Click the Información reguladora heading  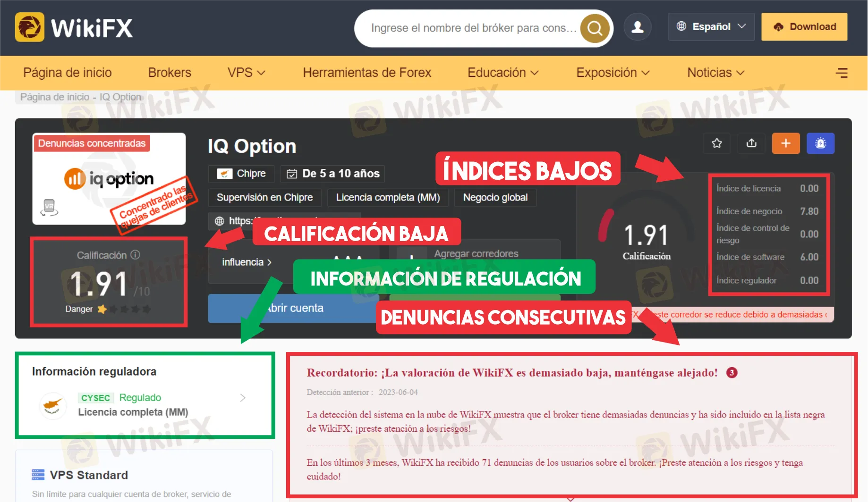[94, 371]
